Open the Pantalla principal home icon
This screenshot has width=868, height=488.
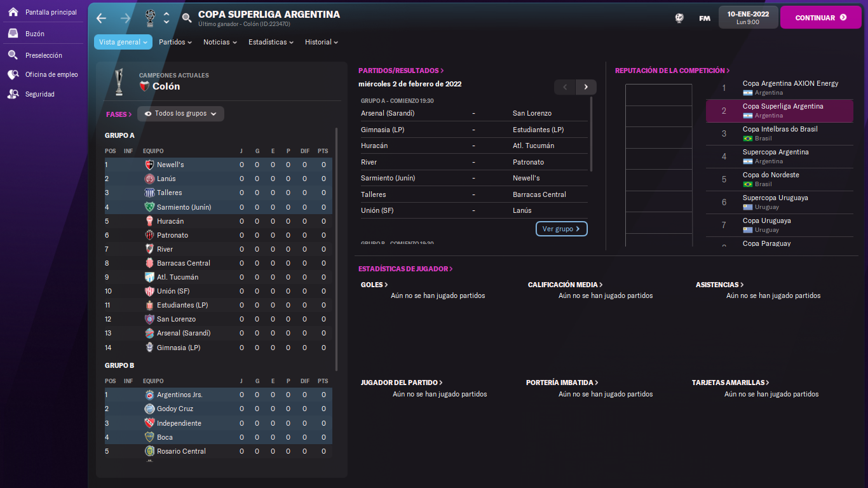(13, 12)
